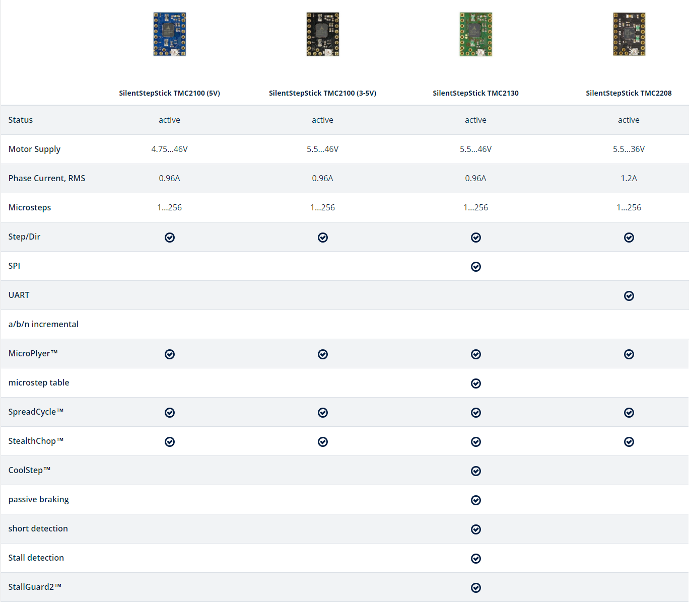Click the blue TMC2100 (5V) board image
Image resolution: width=690 pixels, height=616 pixels.
click(170, 34)
